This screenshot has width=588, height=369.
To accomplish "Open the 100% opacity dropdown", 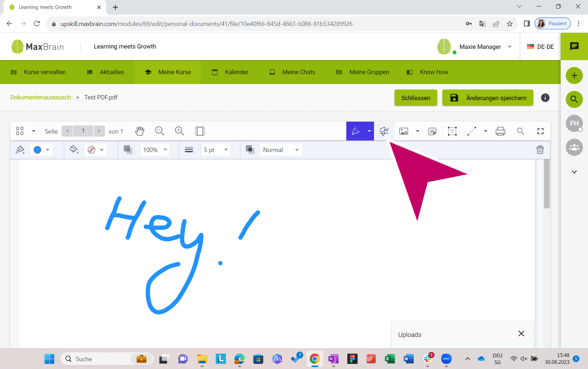I will point(155,150).
